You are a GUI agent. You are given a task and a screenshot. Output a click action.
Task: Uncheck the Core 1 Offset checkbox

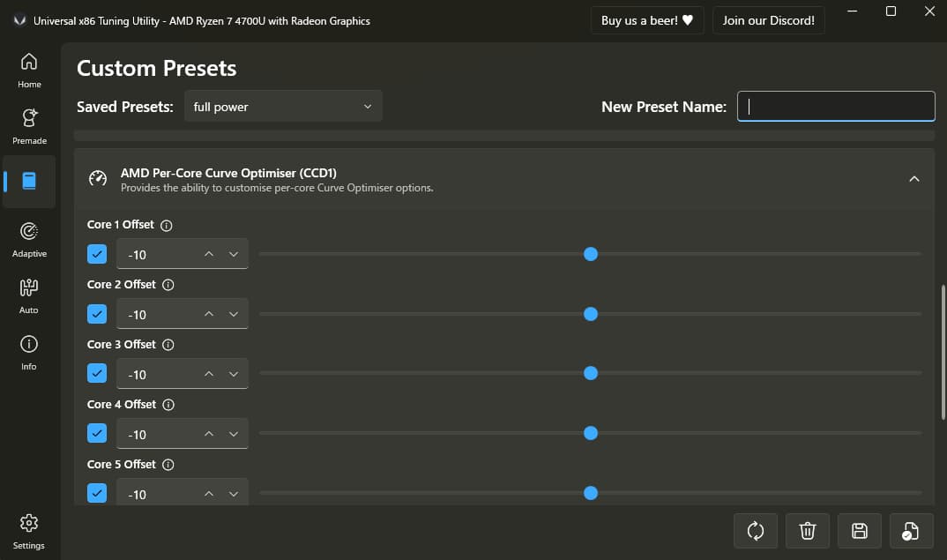[97, 254]
